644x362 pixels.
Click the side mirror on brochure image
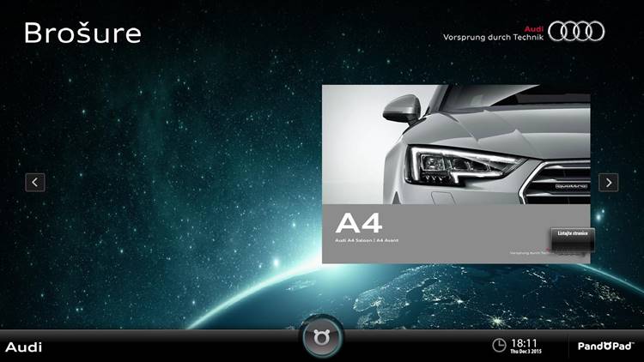point(402,108)
